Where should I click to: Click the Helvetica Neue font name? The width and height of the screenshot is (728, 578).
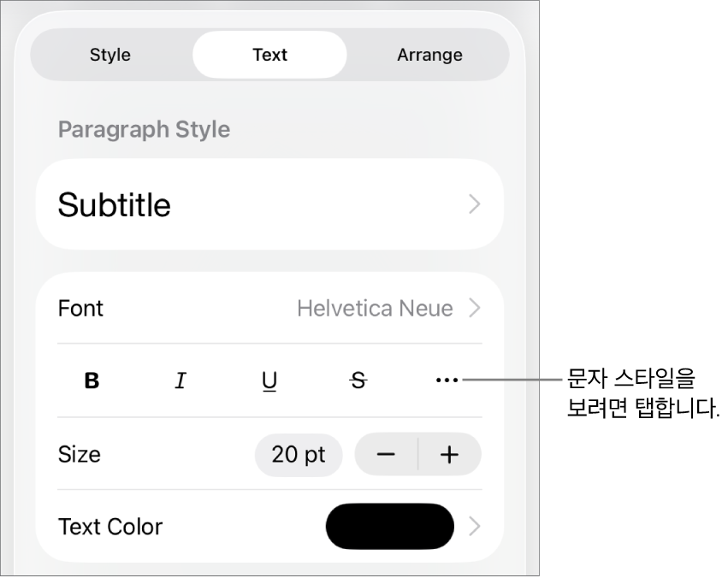point(375,308)
